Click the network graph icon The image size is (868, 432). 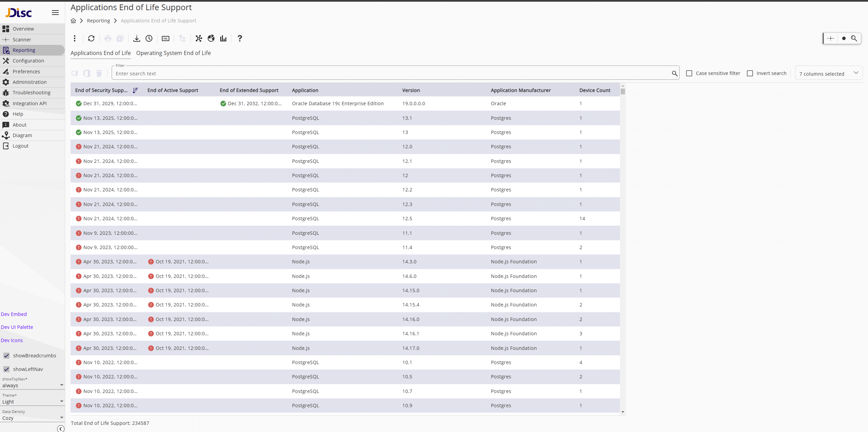pos(199,38)
